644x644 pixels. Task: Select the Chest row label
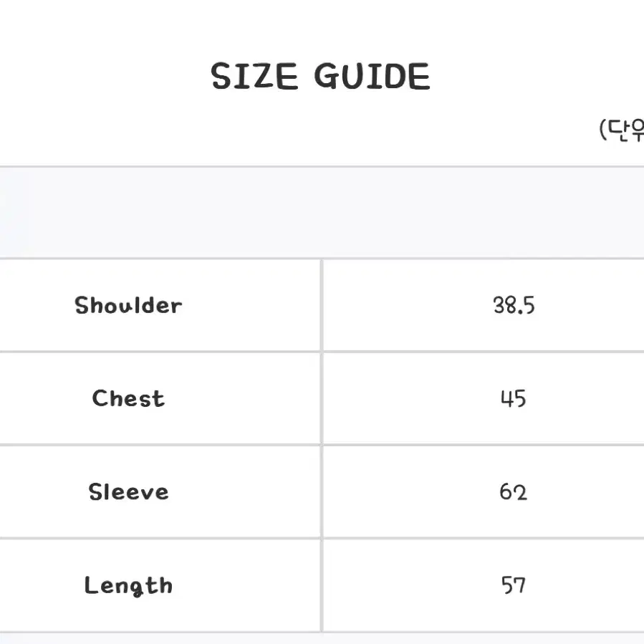[x=128, y=398]
